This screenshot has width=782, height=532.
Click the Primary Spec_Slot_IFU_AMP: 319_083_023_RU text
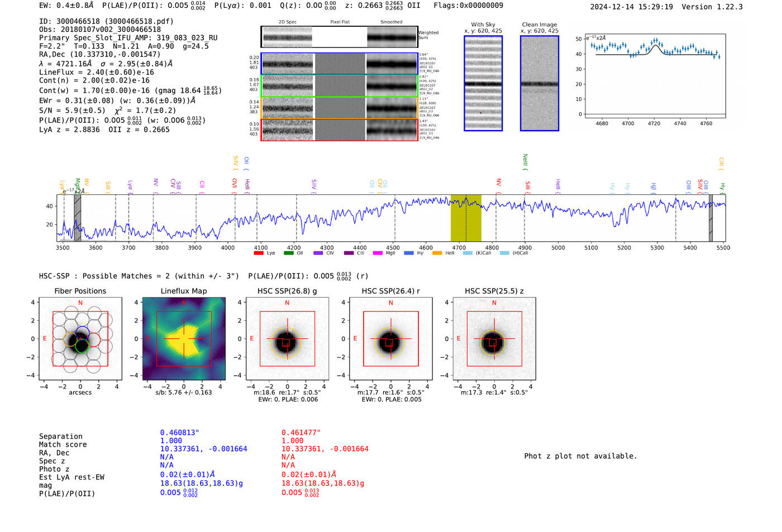pyautogui.click(x=128, y=38)
